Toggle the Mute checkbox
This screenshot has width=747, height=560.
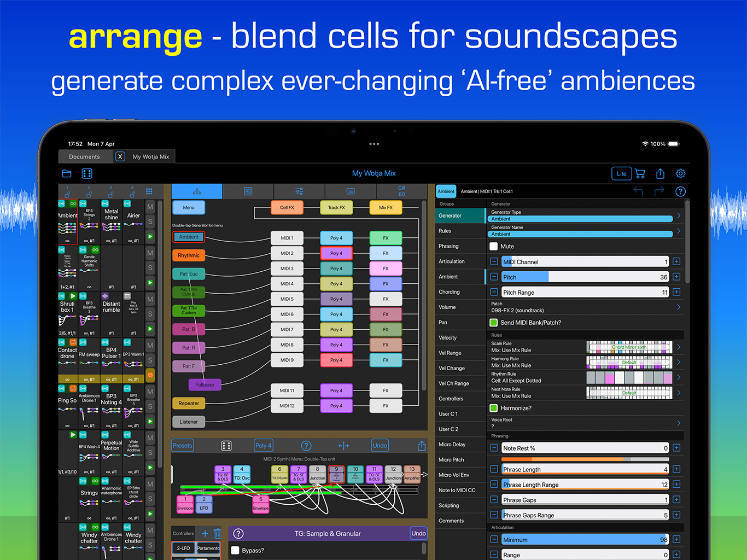click(494, 246)
